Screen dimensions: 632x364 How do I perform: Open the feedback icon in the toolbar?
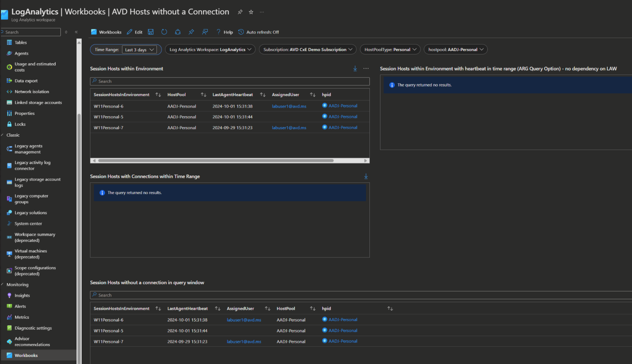[x=205, y=32]
